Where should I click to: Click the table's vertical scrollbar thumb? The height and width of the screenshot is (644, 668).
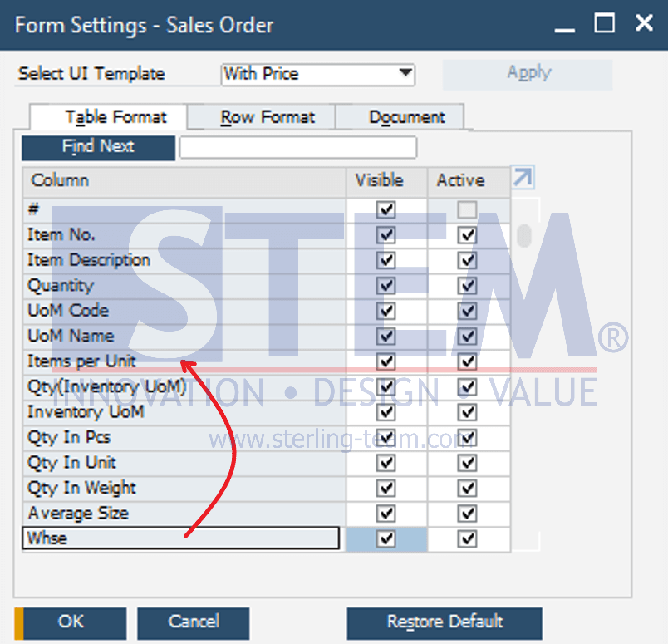point(524,236)
